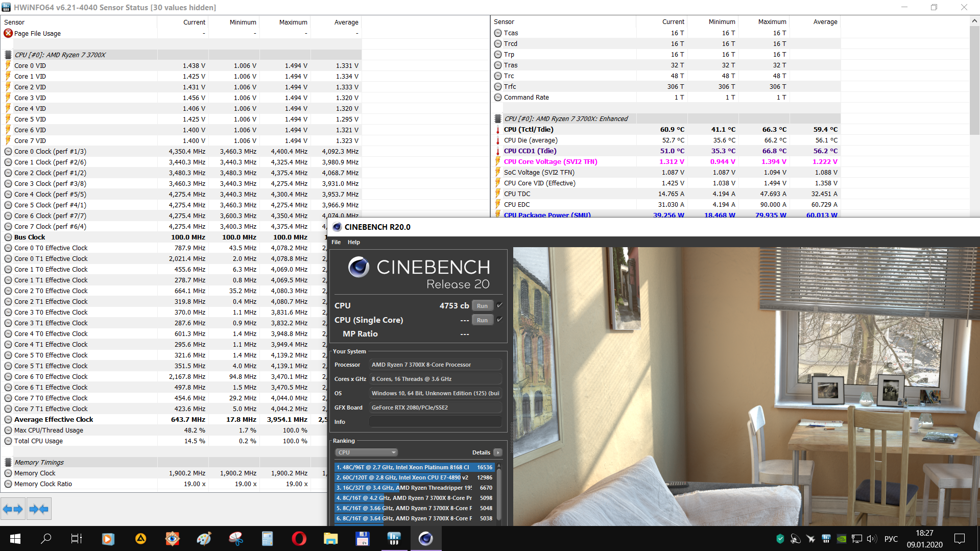Click the chip icon of the Ryzen 7 3700X: Enhanced group

[498, 118]
